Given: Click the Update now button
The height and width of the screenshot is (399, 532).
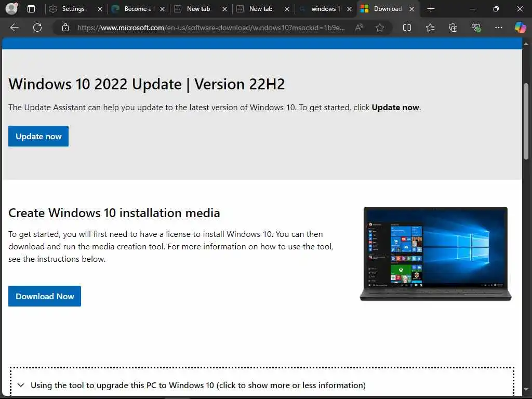Looking at the screenshot, I should 38,136.
